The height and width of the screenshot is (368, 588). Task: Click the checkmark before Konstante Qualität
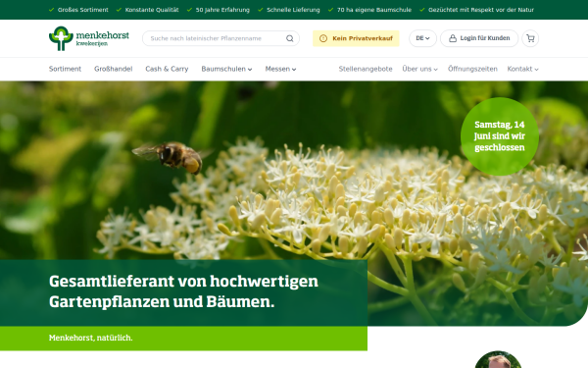(119, 10)
